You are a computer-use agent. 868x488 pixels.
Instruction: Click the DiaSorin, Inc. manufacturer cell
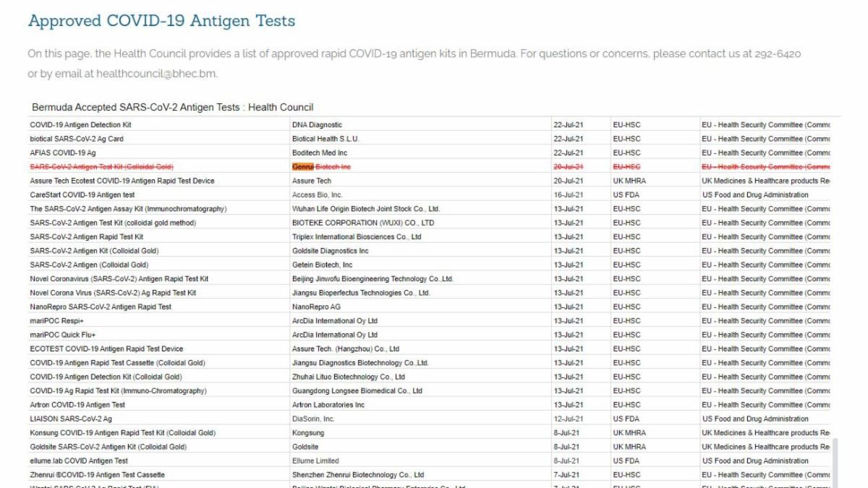313,419
